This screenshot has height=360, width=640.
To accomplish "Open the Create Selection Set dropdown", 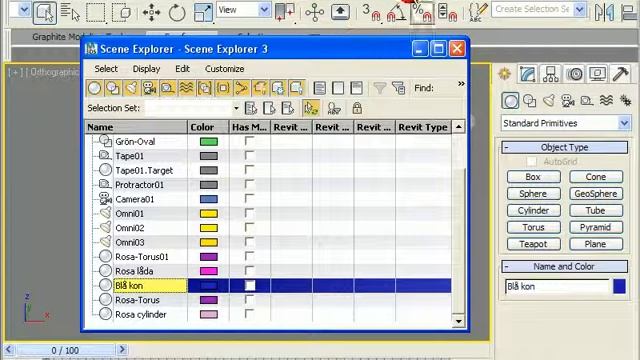I will [579, 9].
